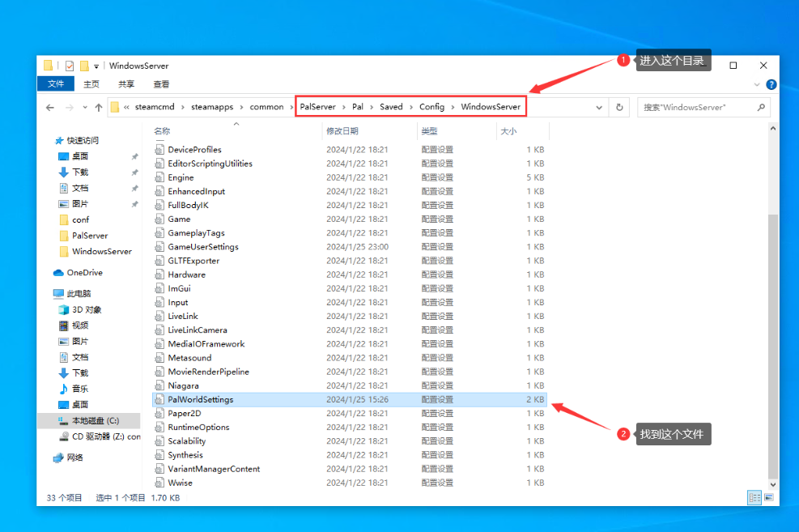The image size is (799, 532).
Task: Select the GLTFExporter file icon
Action: (x=159, y=261)
